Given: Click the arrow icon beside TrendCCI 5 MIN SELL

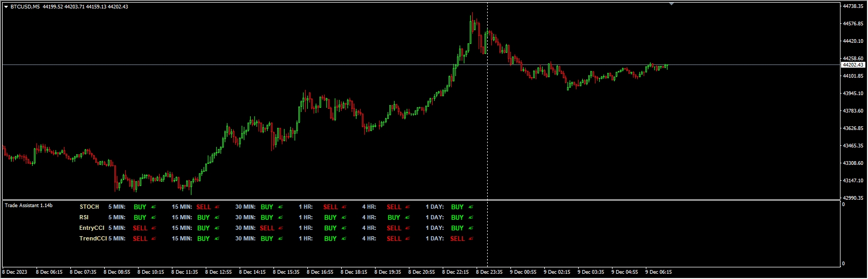Looking at the screenshot, I should [153, 239].
